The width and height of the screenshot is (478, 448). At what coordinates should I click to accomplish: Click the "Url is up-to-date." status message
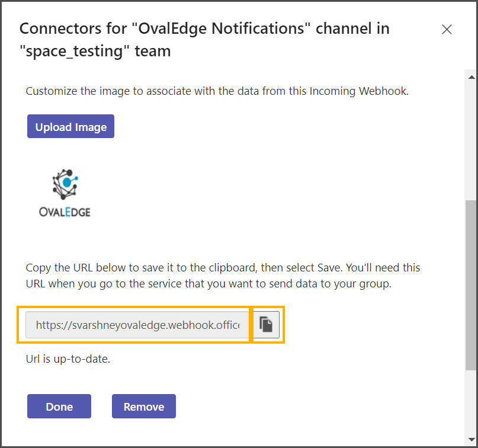[68, 359]
